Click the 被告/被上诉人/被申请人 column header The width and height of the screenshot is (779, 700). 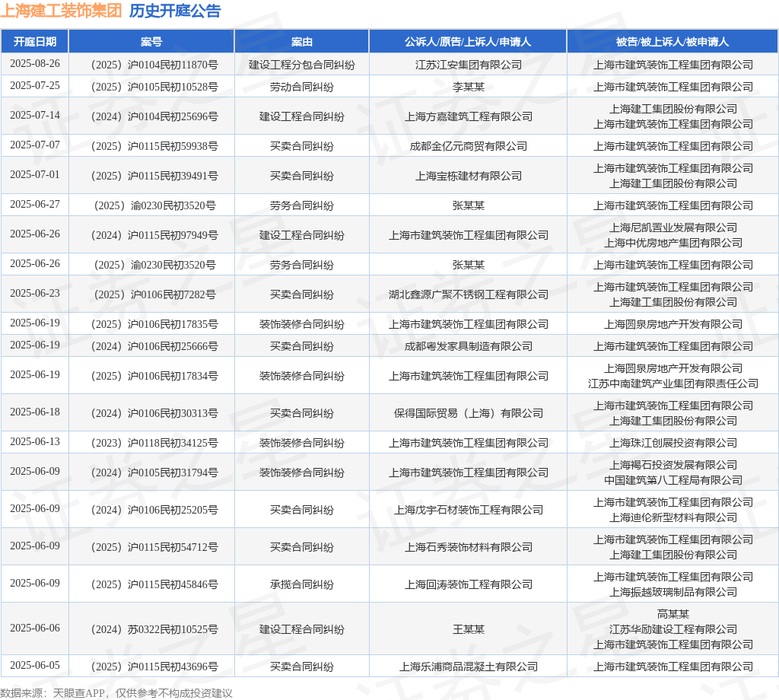672,42
